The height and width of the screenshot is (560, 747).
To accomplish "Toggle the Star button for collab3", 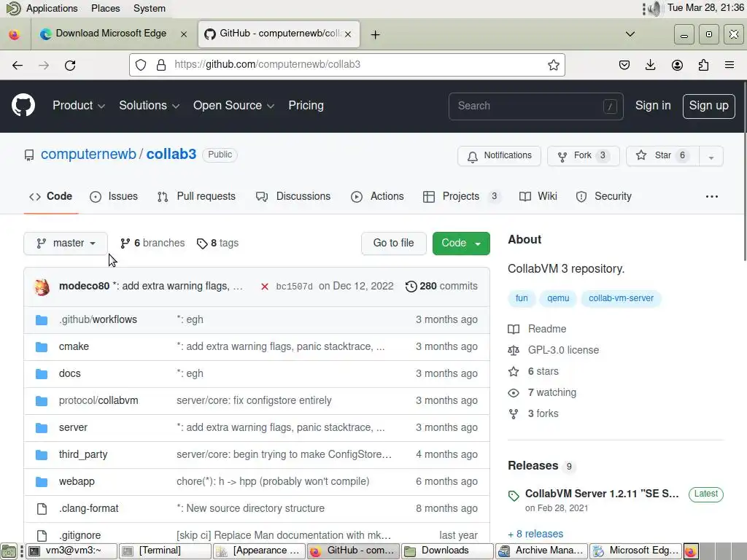I will coord(662,156).
